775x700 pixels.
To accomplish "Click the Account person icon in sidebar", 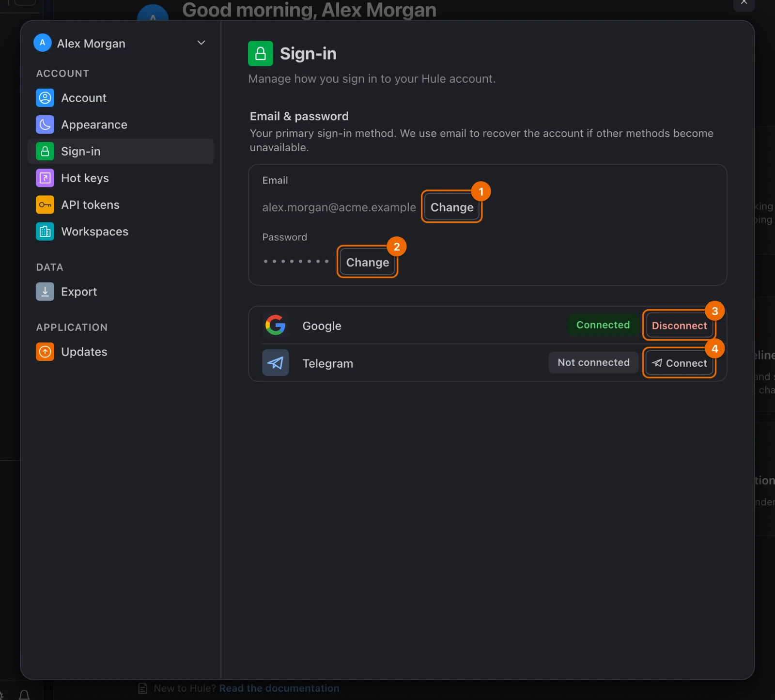I will pos(45,98).
